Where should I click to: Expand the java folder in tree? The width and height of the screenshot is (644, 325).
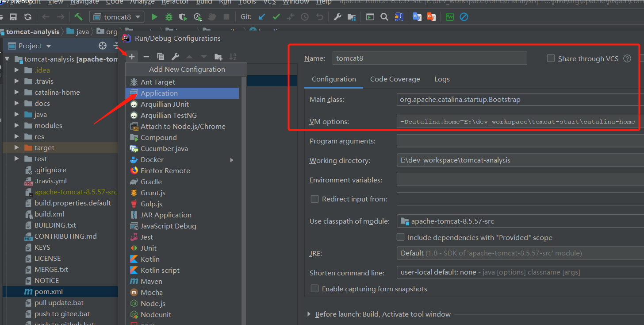(17, 114)
